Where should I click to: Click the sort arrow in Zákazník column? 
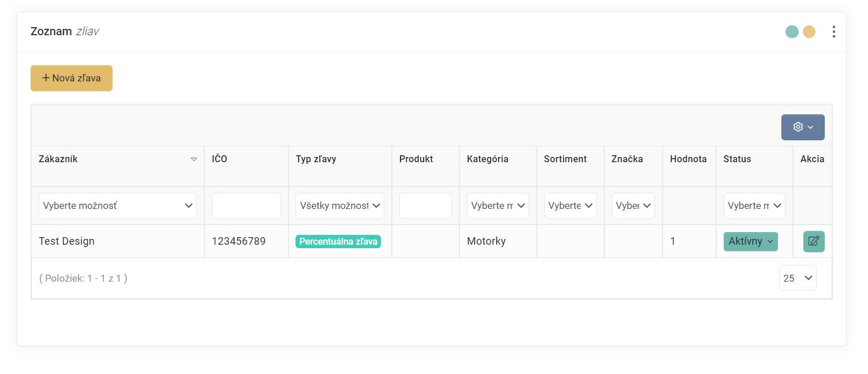[194, 159]
